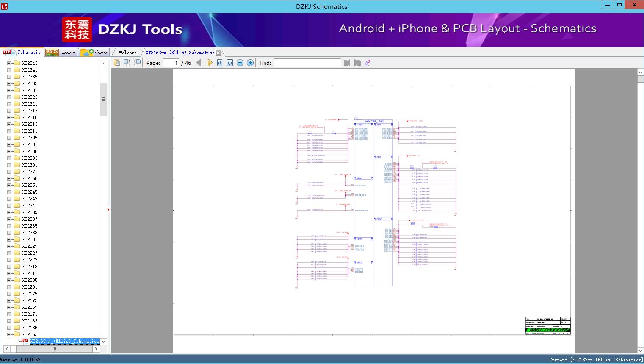The image size is (644, 364).
Task: Fit page to width icon
Action: tap(220, 63)
